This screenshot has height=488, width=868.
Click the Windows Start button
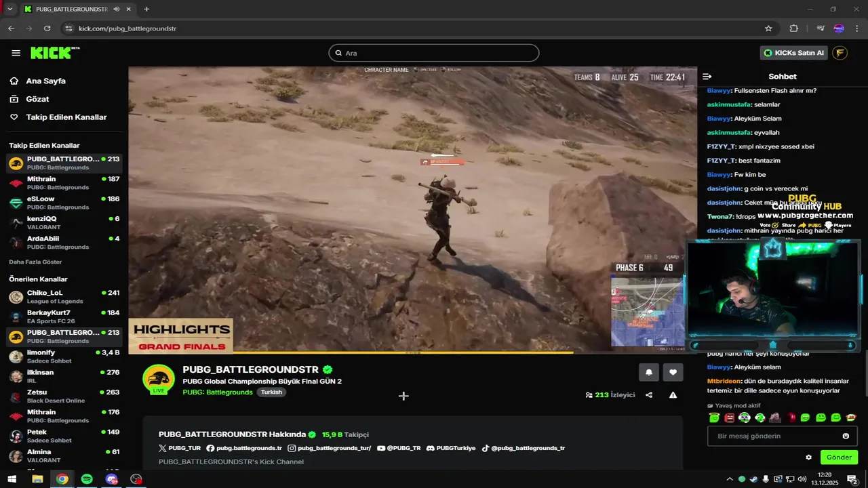[12, 479]
